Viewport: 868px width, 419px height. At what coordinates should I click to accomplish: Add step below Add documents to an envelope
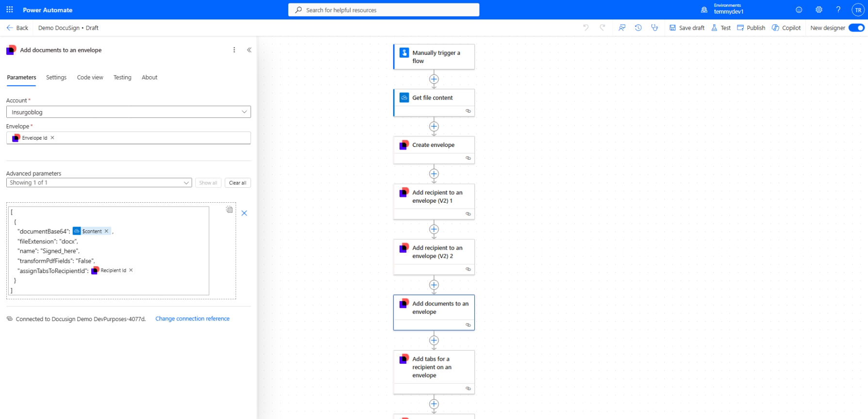click(x=434, y=340)
